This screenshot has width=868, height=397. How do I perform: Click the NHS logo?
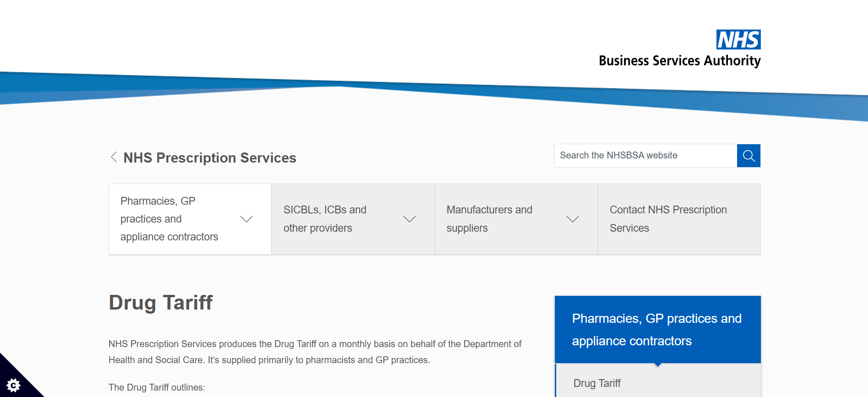[x=738, y=39]
